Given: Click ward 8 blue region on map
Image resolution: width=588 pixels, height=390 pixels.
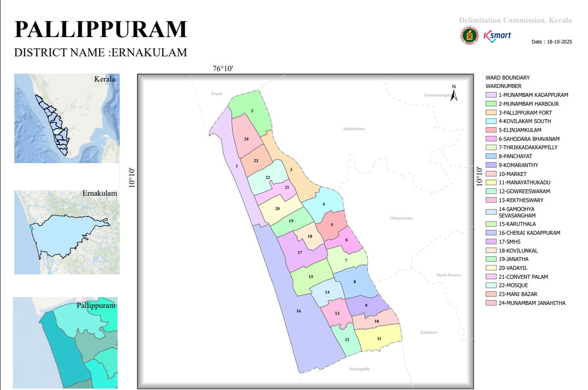Looking at the screenshot, I should click(x=355, y=282).
